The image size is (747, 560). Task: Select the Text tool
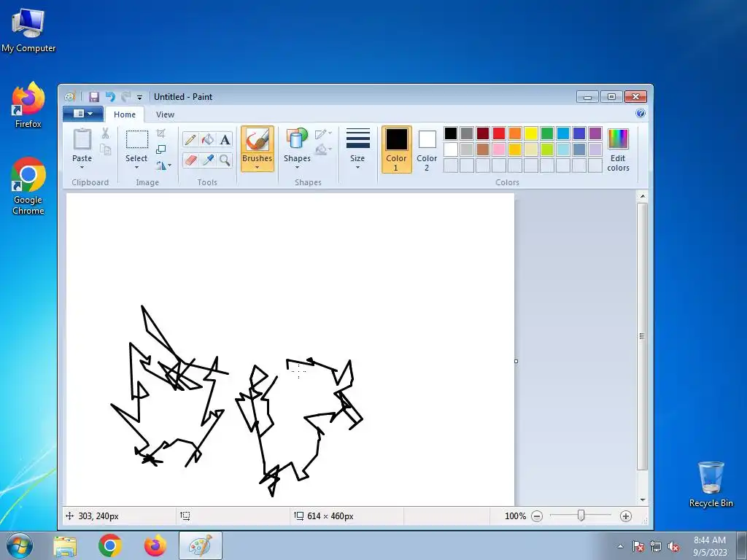point(225,139)
